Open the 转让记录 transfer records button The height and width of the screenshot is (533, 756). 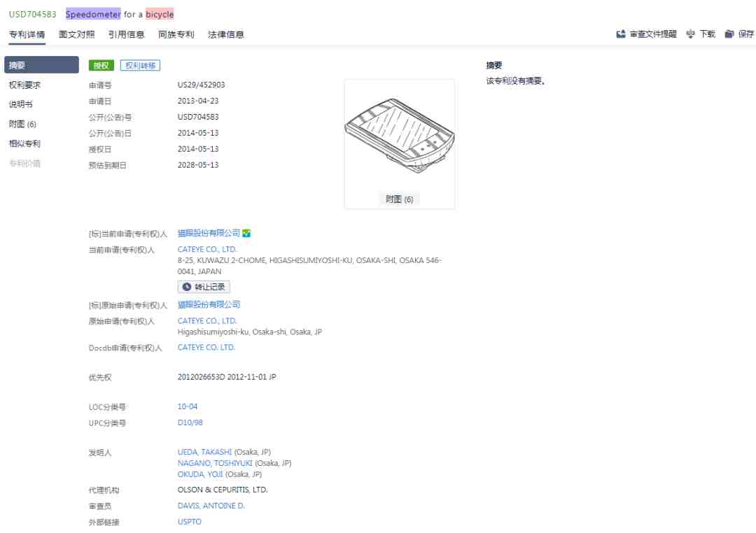(204, 287)
